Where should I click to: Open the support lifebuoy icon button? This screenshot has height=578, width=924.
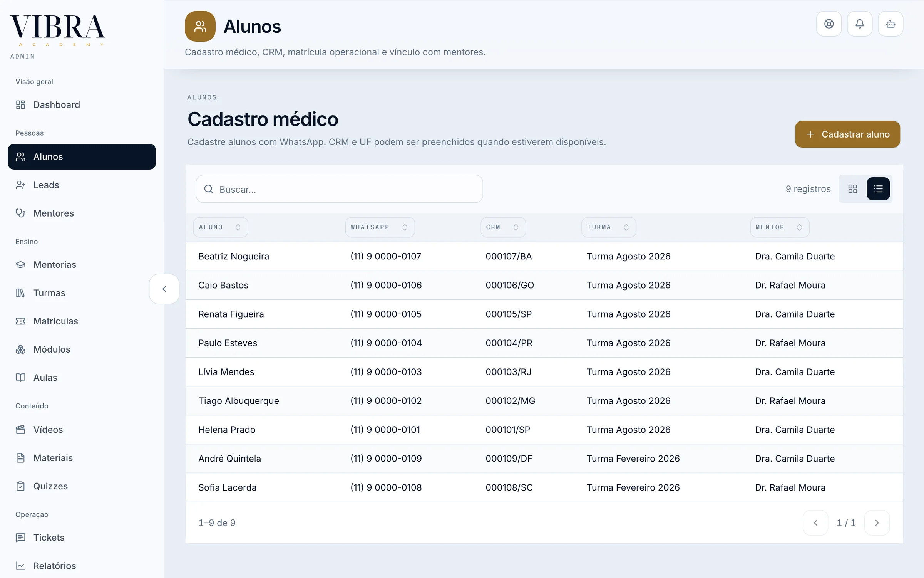click(829, 24)
